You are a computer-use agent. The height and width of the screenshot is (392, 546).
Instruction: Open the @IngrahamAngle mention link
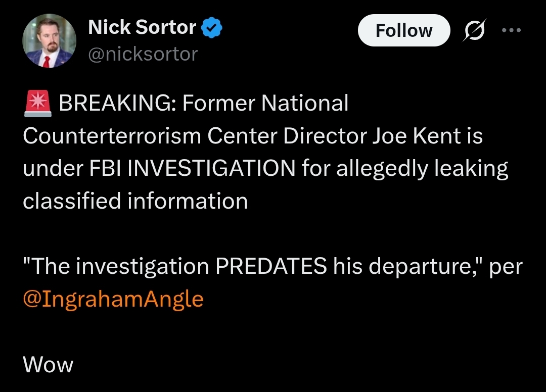[x=113, y=299]
